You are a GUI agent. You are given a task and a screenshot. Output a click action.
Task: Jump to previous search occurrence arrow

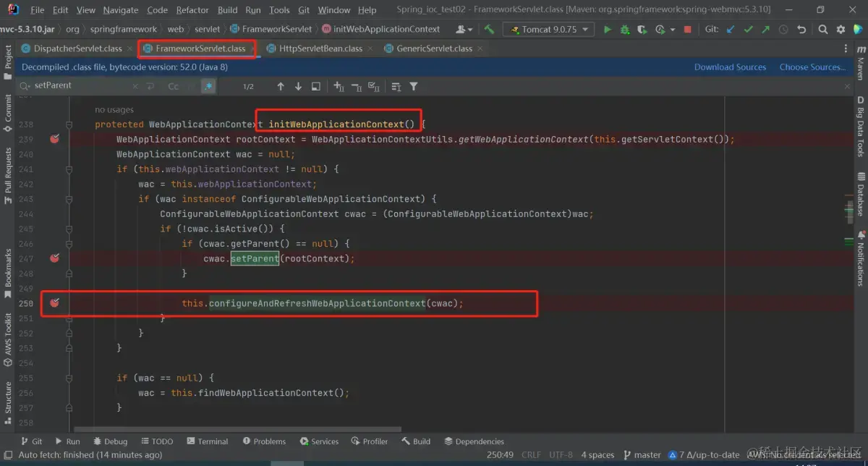(281, 86)
